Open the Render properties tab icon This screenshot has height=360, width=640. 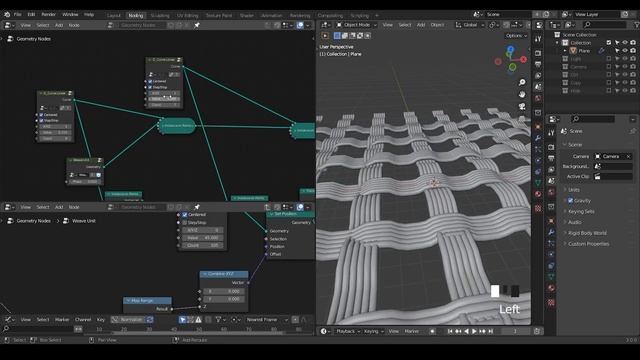pyautogui.click(x=551, y=147)
